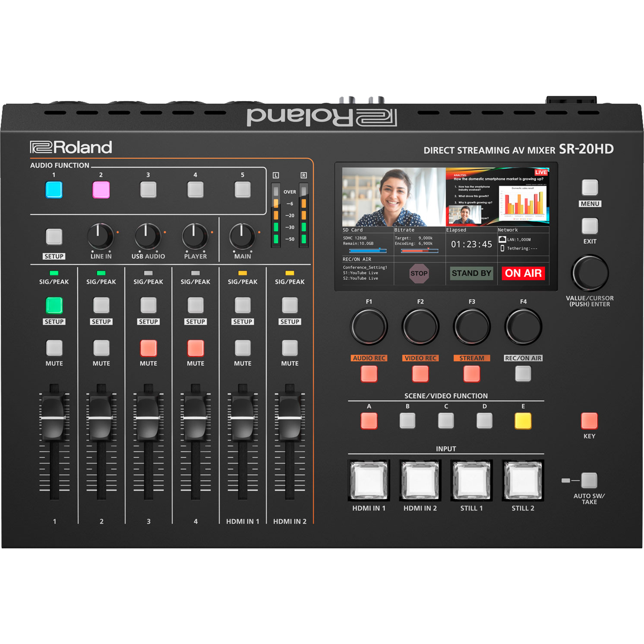Mute the HDMI IN 1 audio channel
The width and height of the screenshot is (644, 644).
click(x=243, y=348)
